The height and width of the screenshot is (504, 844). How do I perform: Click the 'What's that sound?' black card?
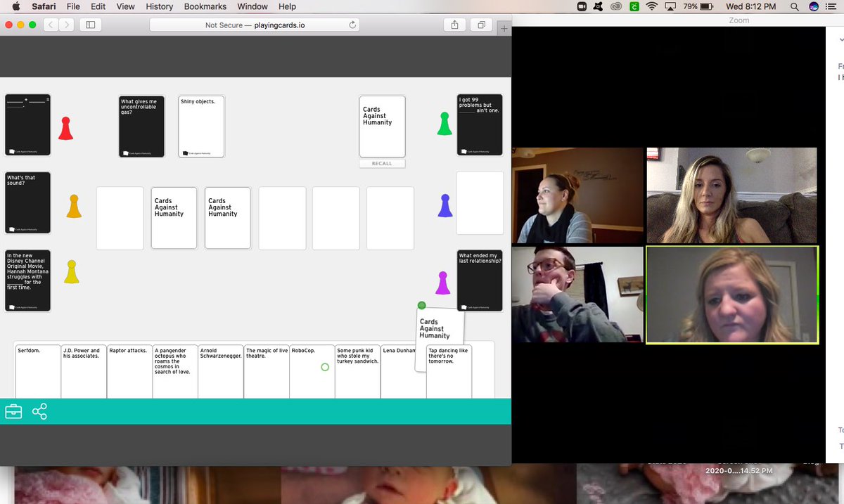[28, 202]
